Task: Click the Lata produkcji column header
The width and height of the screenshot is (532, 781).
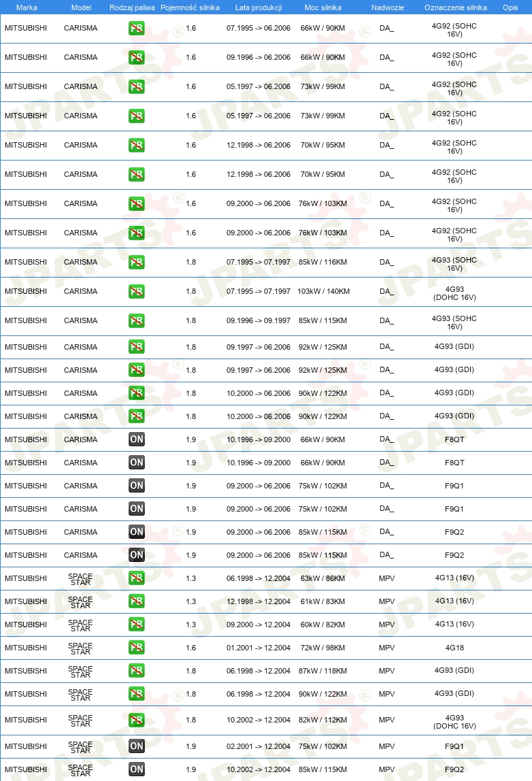Action: [x=259, y=7]
